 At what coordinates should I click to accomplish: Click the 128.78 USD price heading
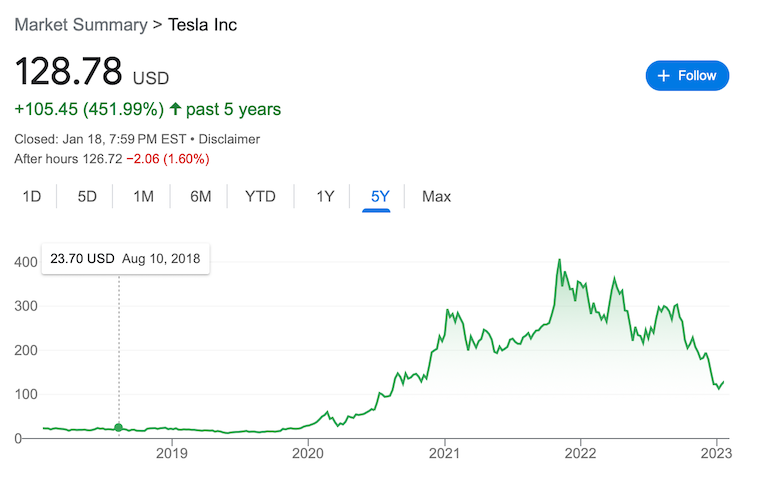(91, 72)
